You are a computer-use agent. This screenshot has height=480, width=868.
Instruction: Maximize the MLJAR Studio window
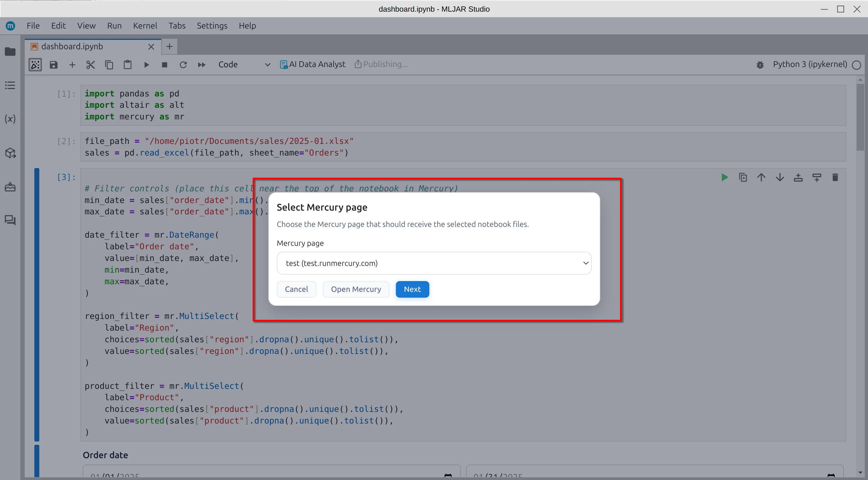841,9
